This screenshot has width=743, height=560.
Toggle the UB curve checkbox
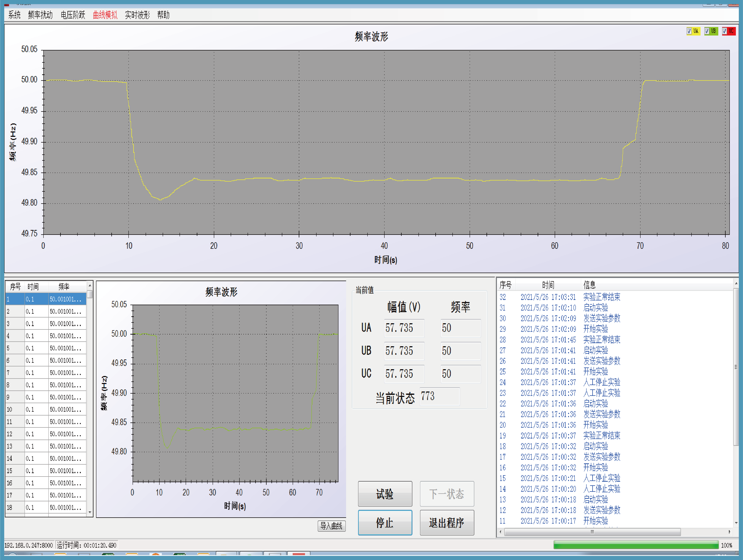707,31
